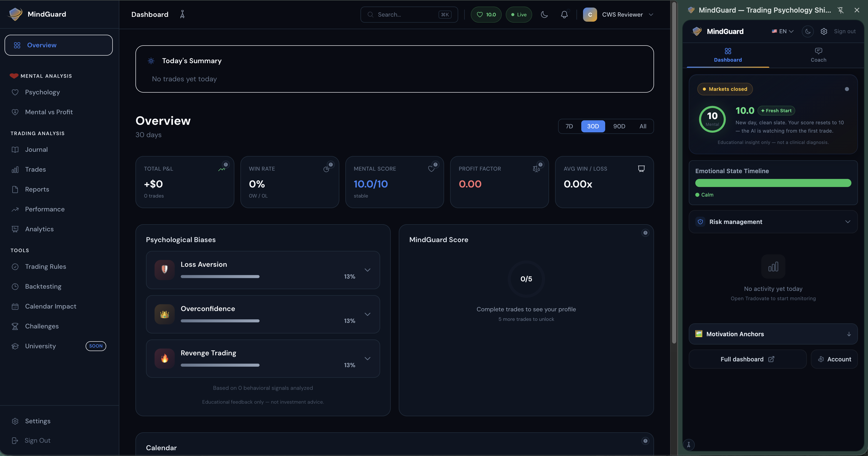
Task: Click the Emotional State Timeline green bar
Action: [773, 183]
